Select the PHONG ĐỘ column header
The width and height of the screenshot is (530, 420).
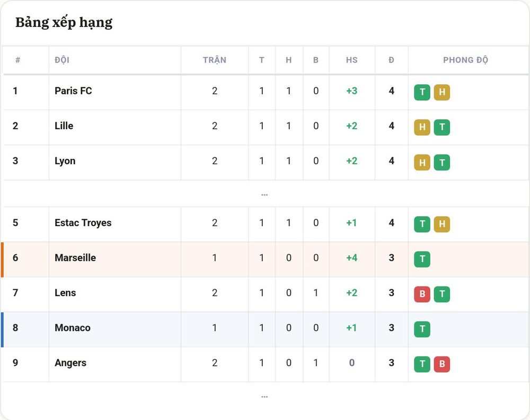[465, 60]
